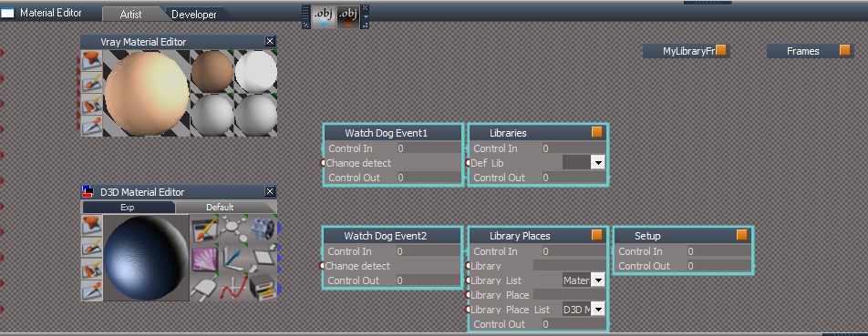
Task: Select the XYZ axis arrows icon
Action: [233, 259]
